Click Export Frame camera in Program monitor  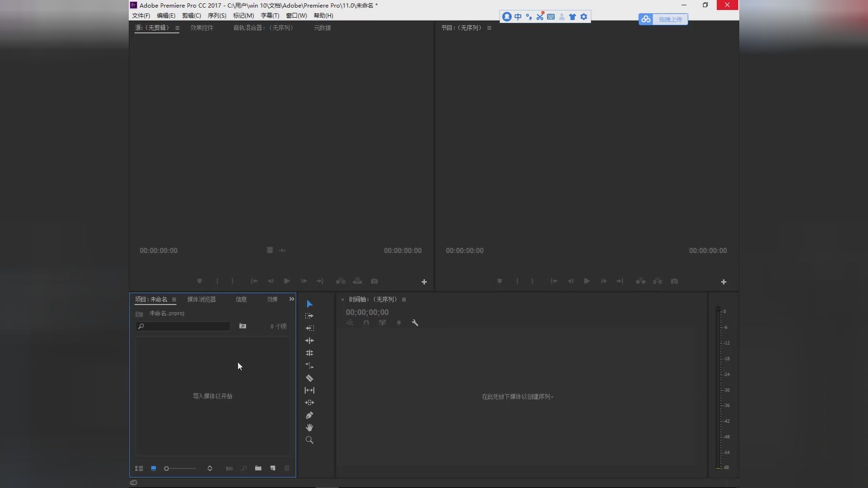coord(674,281)
